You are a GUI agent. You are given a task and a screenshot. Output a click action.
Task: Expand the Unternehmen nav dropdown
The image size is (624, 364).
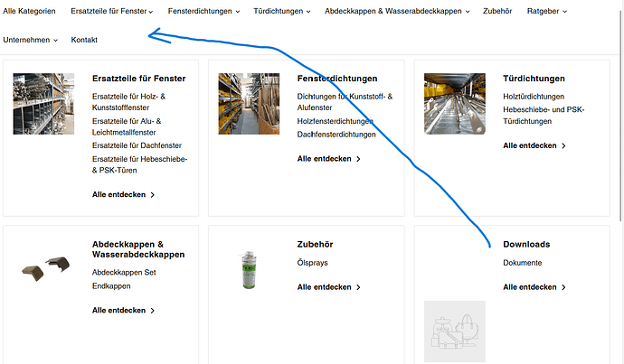point(30,40)
